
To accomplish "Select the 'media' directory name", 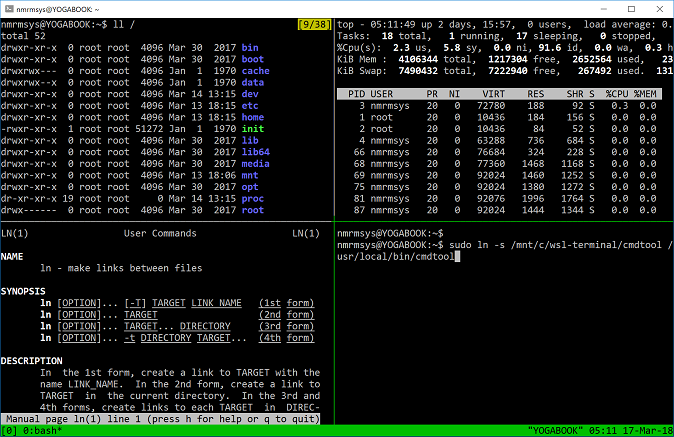I will pos(255,164).
